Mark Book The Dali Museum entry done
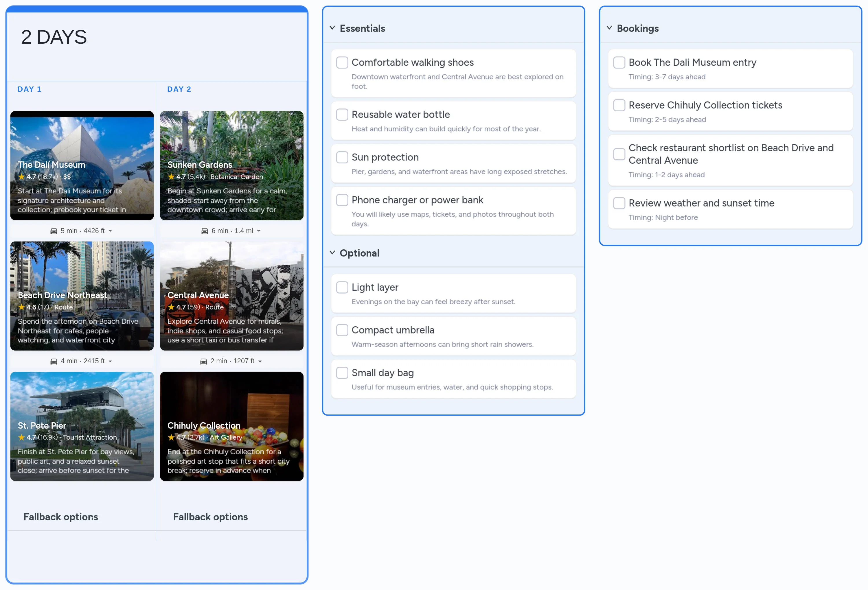868x590 pixels. pyautogui.click(x=619, y=62)
